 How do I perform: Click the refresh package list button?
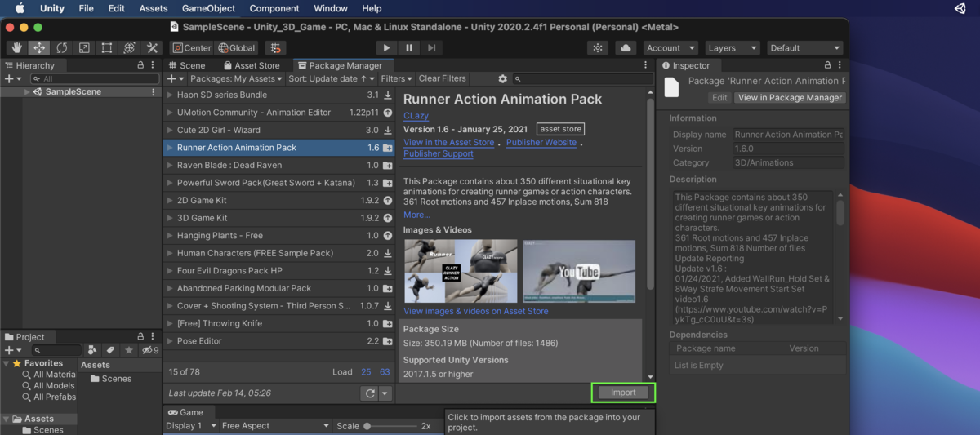pos(370,393)
